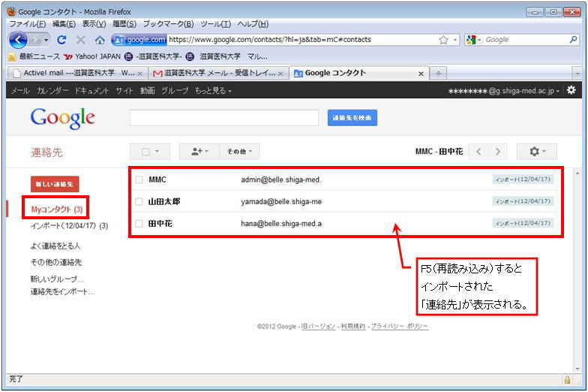
Task: Go to previous contact arrow
Action: (478, 152)
